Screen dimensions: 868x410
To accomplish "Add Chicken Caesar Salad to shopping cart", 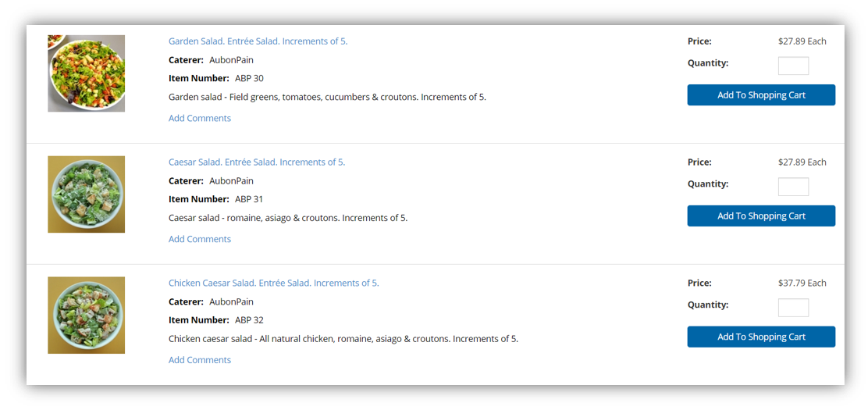I will coord(761,337).
